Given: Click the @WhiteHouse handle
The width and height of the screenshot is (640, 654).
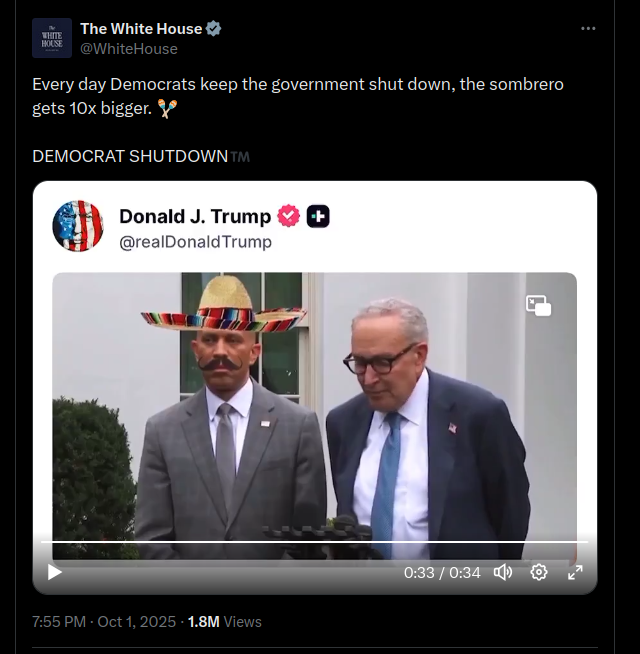Looking at the screenshot, I should [129, 48].
